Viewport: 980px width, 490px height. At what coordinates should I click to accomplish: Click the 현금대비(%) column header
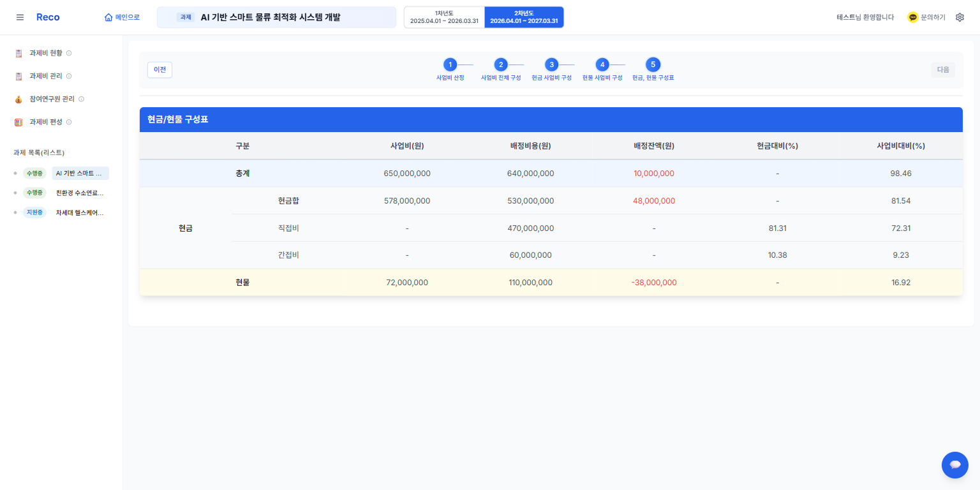[777, 146]
